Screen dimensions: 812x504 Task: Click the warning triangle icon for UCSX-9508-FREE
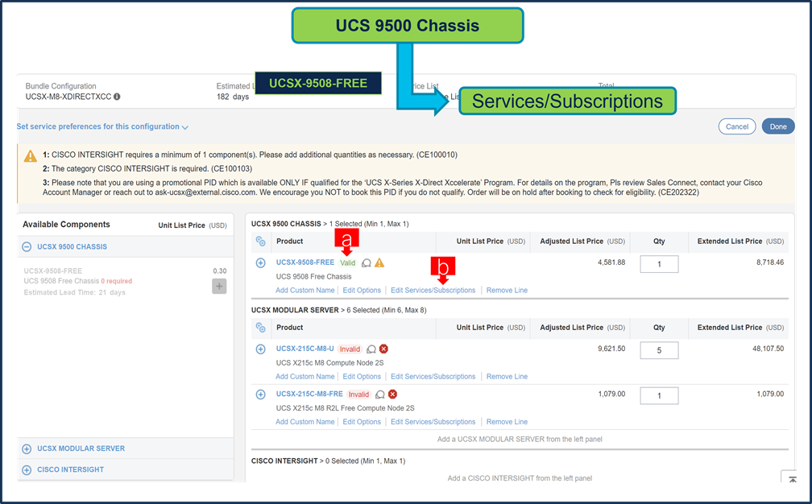coord(379,262)
